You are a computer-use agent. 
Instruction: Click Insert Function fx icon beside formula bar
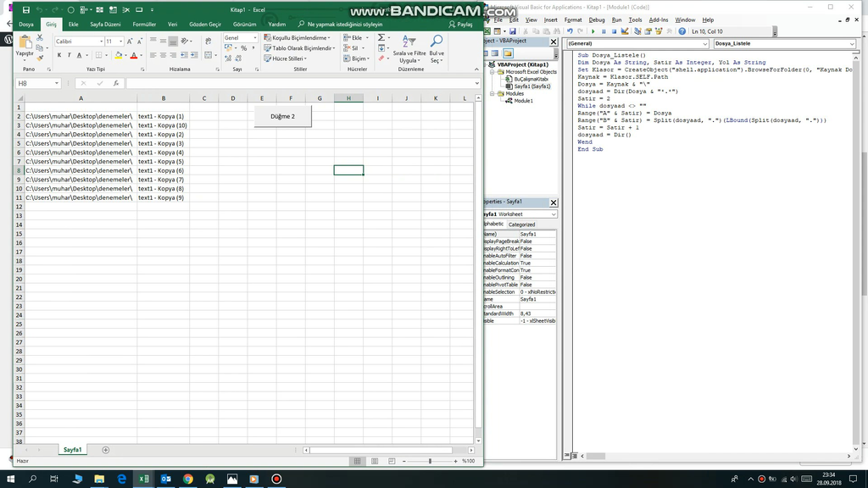115,83
